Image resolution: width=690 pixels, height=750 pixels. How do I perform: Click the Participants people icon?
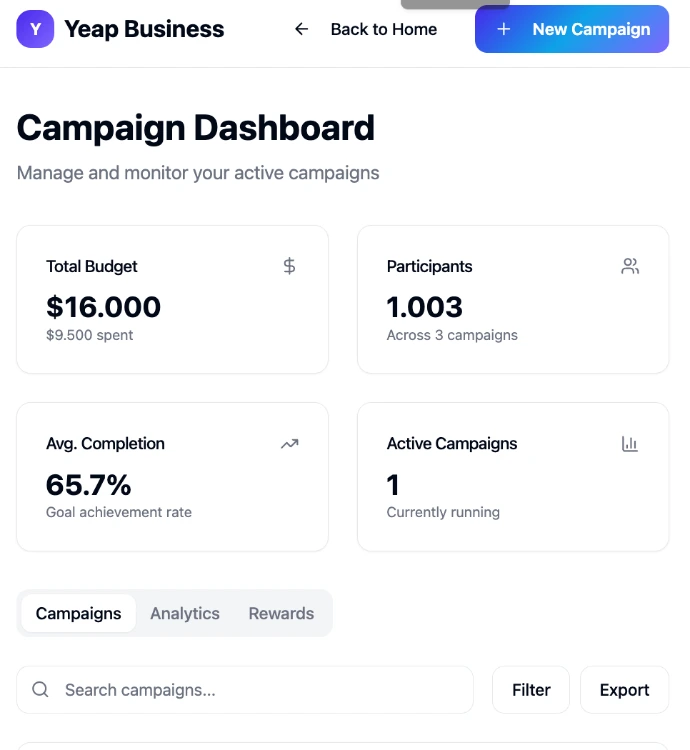[x=630, y=266]
